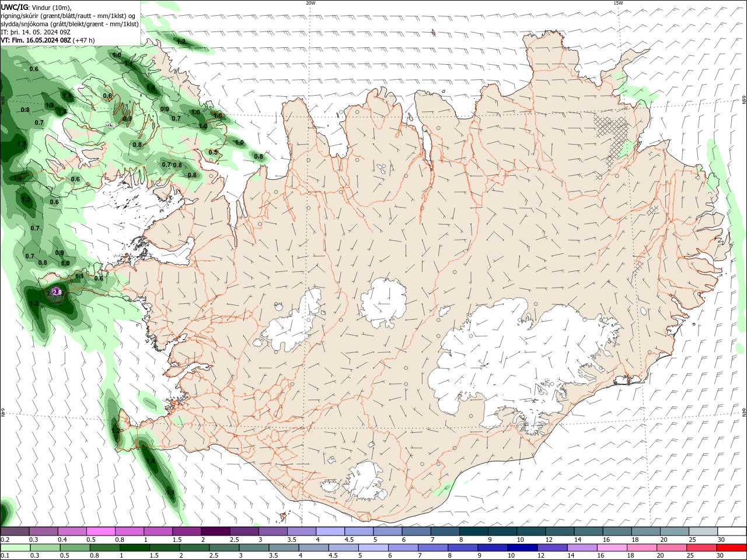Select the 'IT: þri. 14. 05. 2024 09Z' line
The height and width of the screenshot is (560, 747).
pos(36,32)
